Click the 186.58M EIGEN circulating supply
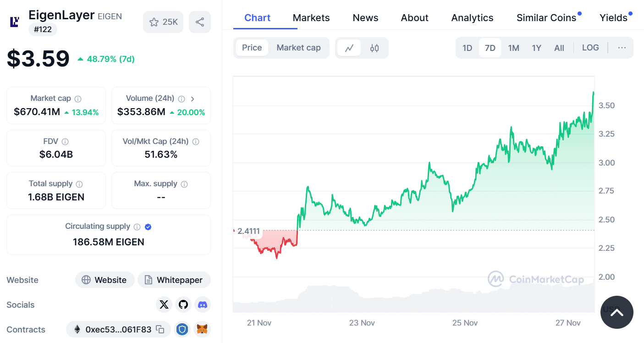 [109, 242]
